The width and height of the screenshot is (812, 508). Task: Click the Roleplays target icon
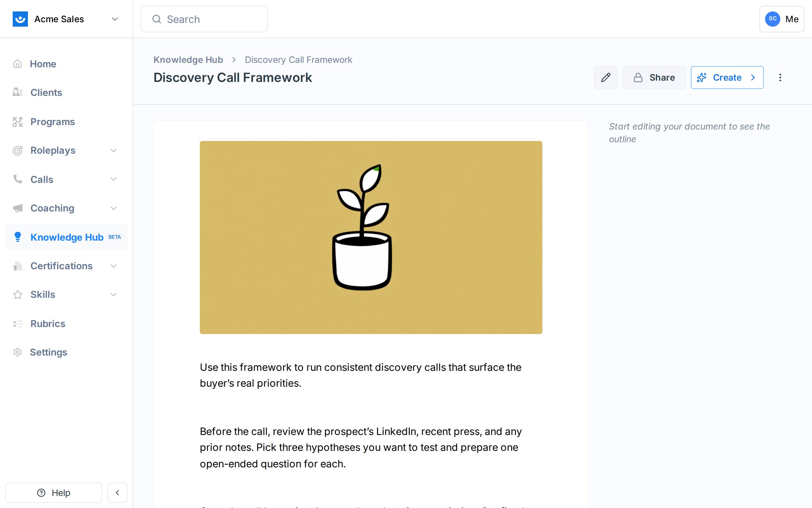coord(17,150)
